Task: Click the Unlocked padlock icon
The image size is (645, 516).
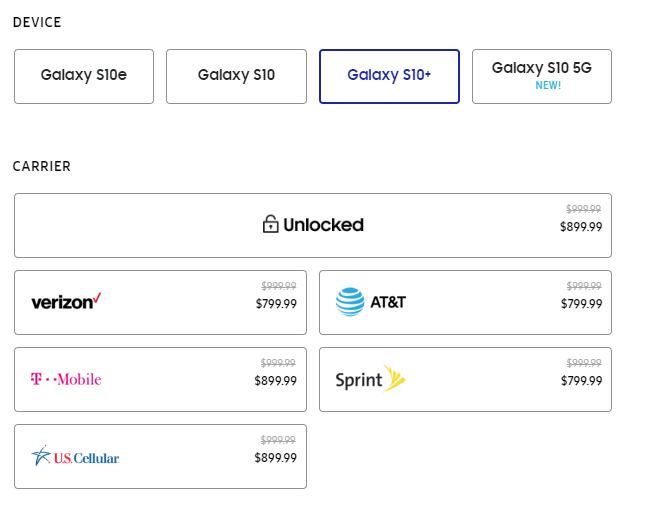Action: 270,224
